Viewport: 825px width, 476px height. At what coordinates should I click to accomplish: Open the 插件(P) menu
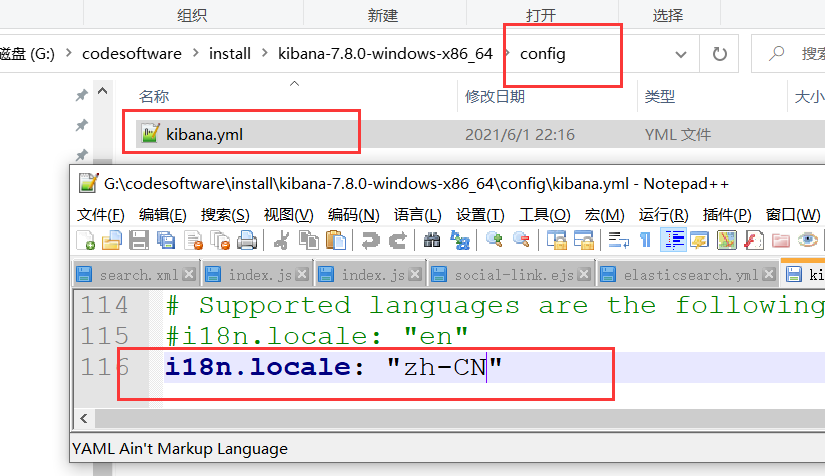tap(727, 215)
